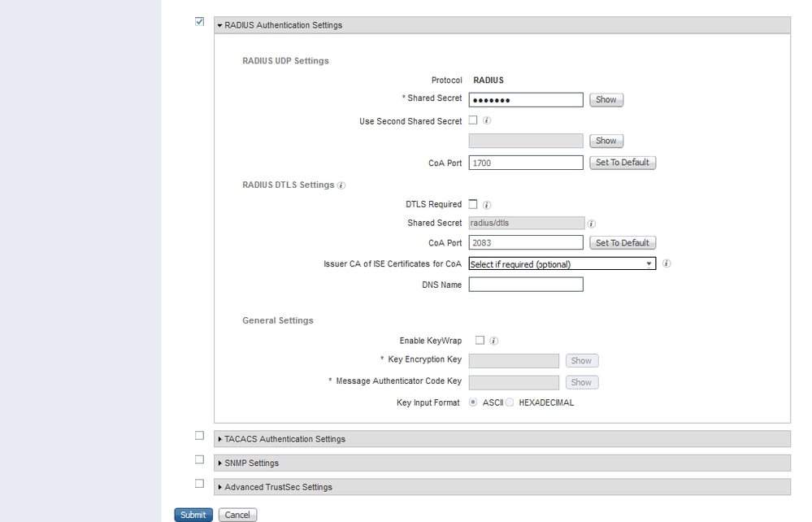Screen dimensions: 812x522
Task: Click the General Settings heading
Action: pyautogui.click(x=277, y=320)
